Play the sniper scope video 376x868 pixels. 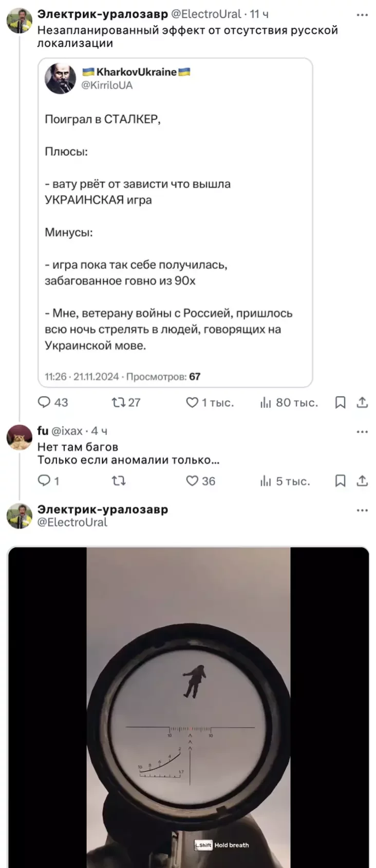pyautogui.click(x=189, y=707)
